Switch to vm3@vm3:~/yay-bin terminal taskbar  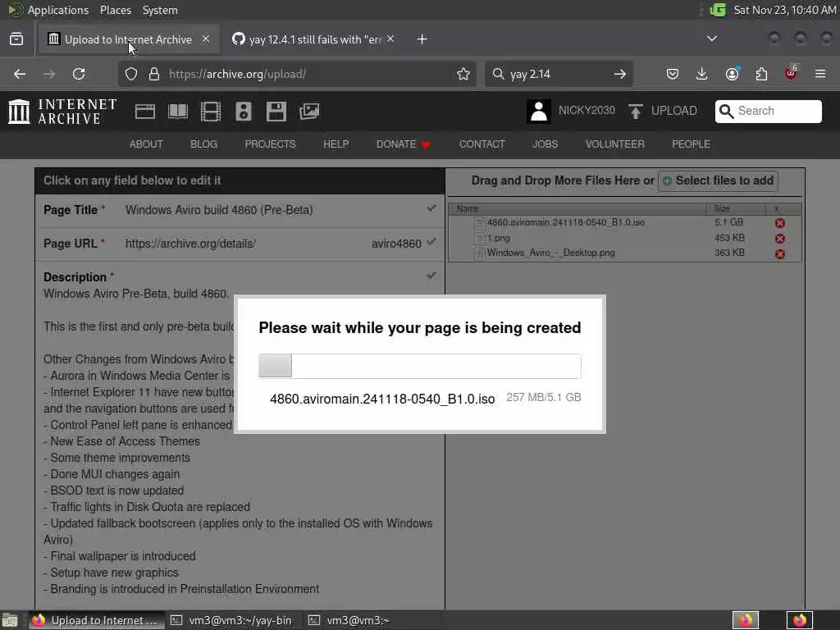point(231,620)
